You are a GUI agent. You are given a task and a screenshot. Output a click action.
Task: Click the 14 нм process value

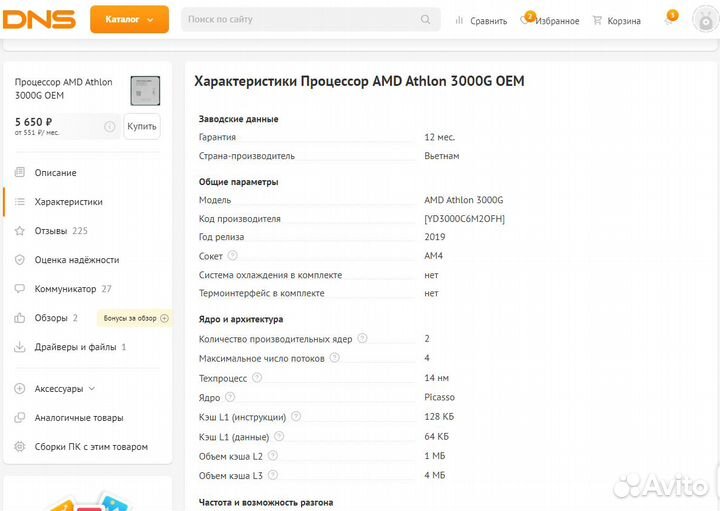click(436, 378)
